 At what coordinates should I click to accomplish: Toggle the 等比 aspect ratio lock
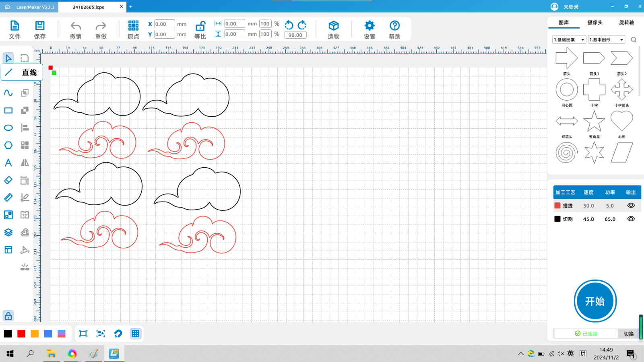pos(200,27)
